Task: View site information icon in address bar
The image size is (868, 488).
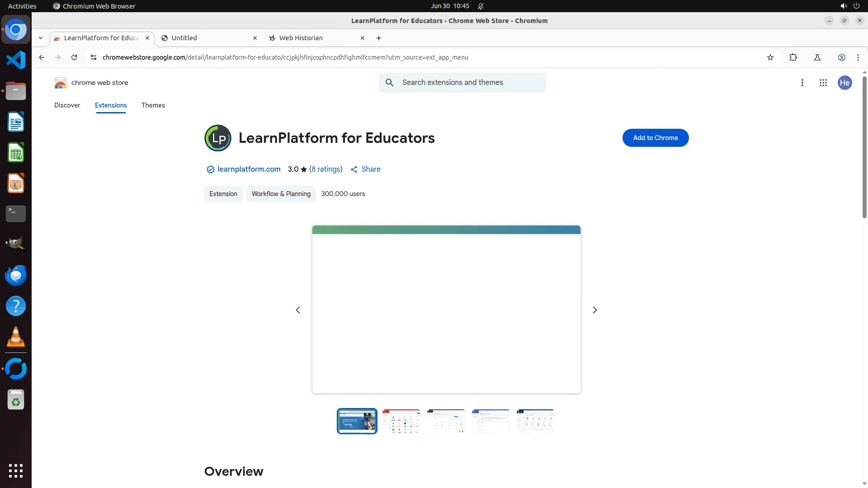Action: [x=93, y=57]
